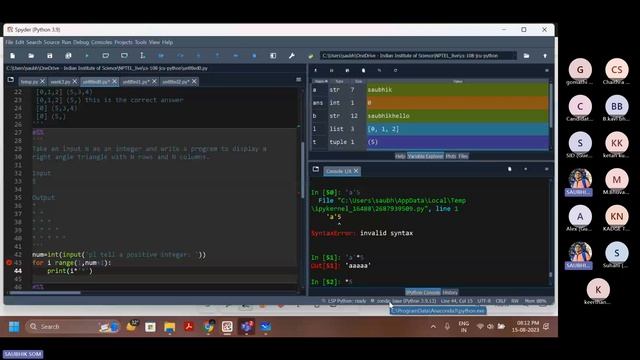Click the editor horizontal scrollbar
Viewport: 640px width, 360px height.
click(45, 293)
